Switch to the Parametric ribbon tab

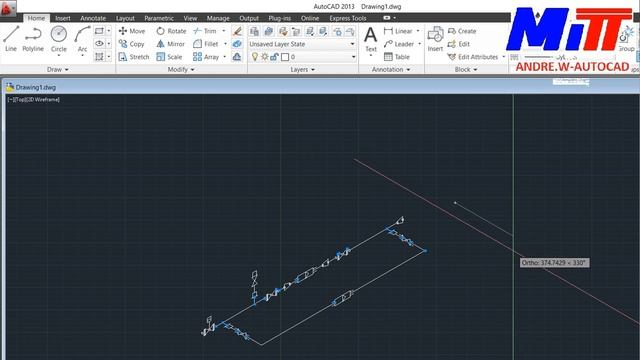pyautogui.click(x=159, y=18)
